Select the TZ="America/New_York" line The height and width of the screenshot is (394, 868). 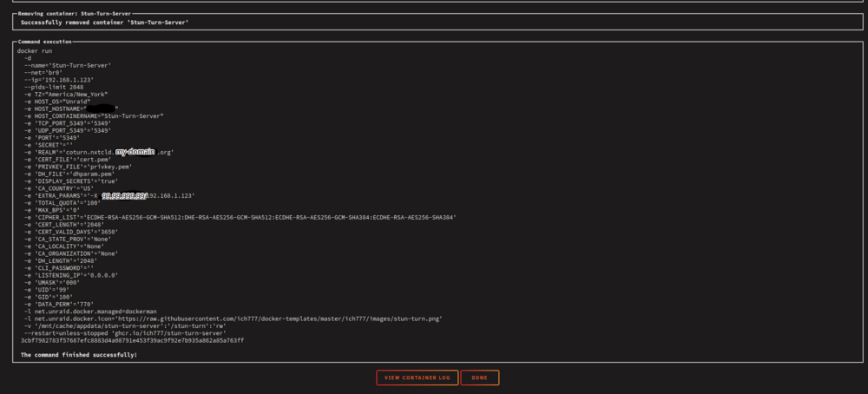66,94
